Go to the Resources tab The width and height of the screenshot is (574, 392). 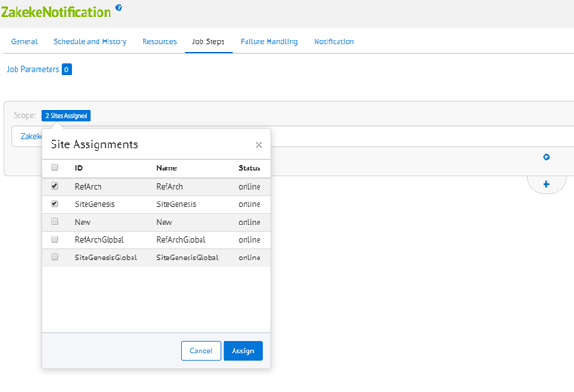[x=159, y=41]
